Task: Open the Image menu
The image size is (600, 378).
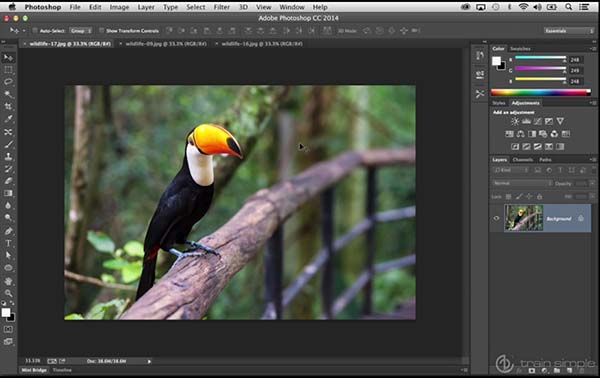Action: point(119,7)
